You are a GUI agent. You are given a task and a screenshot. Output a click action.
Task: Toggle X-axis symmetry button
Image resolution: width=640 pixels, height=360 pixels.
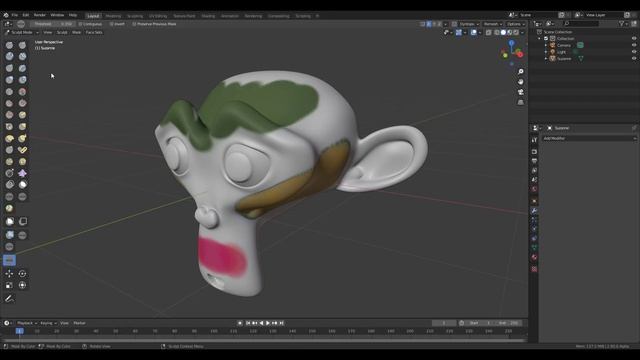pos(429,24)
